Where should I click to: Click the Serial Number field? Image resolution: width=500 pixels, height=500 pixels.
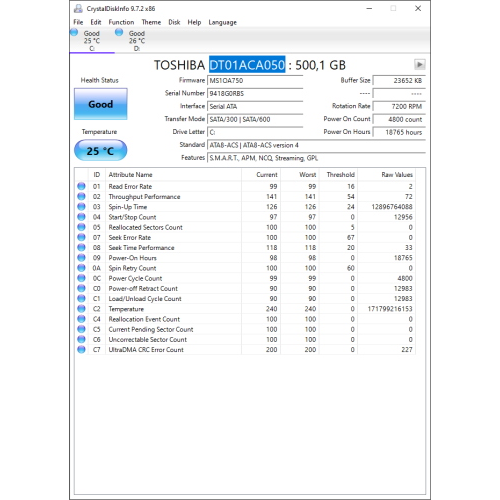[x=255, y=94]
